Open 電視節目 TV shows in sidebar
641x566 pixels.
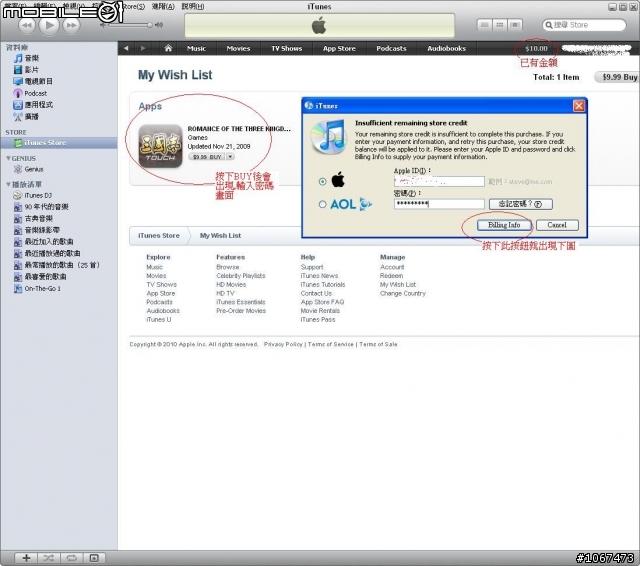click(34, 81)
